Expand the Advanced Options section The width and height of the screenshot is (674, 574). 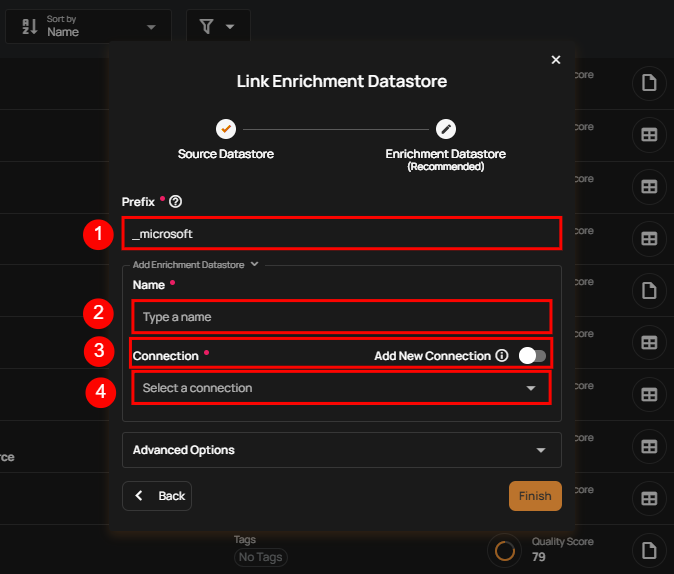click(x=341, y=450)
